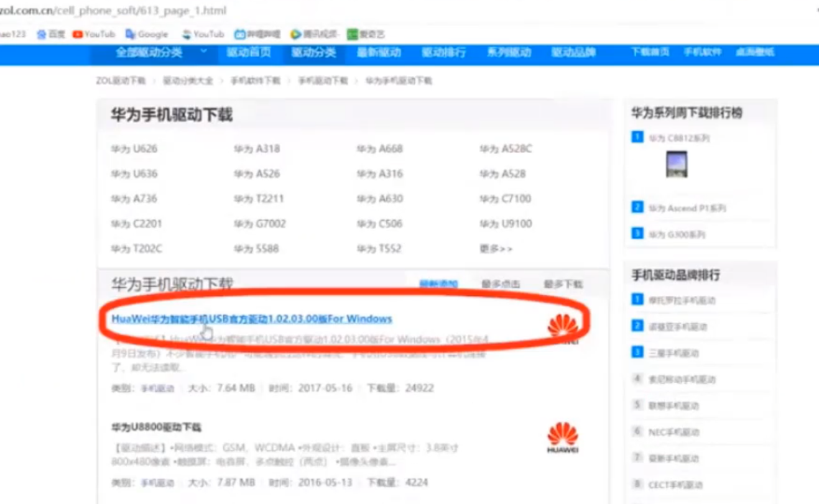Open the 华为U8800驱动下载 link
The height and width of the screenshot is (504, 819).
pyautogui.click(x=156, y=428)
